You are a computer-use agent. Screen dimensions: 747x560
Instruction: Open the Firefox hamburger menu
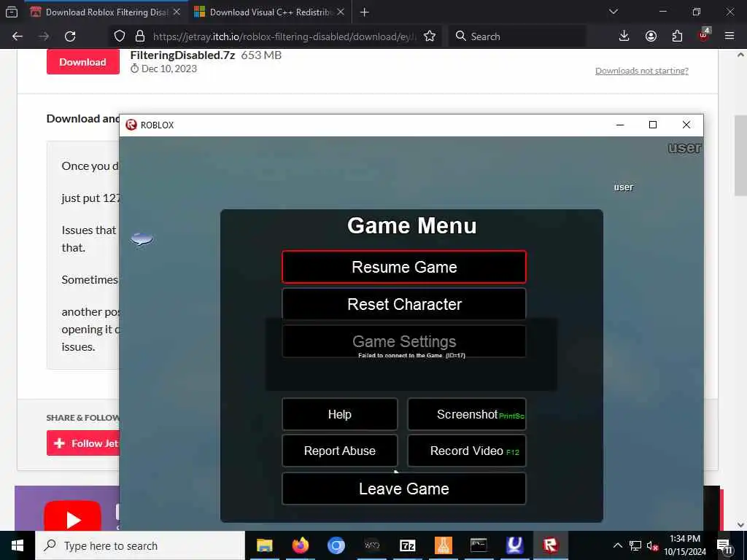tap(729, 36)
